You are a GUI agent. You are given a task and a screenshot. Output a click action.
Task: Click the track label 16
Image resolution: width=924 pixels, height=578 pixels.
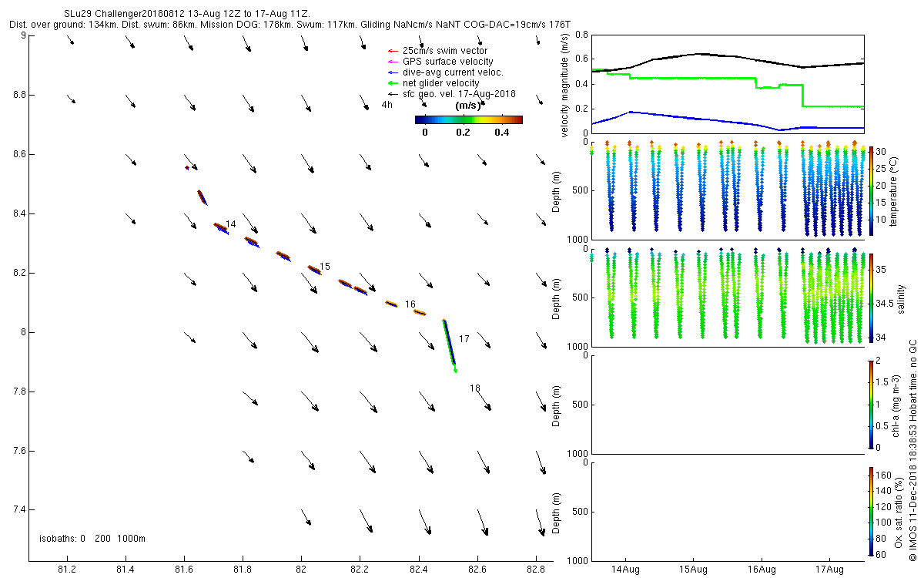[x=410, y=304]
